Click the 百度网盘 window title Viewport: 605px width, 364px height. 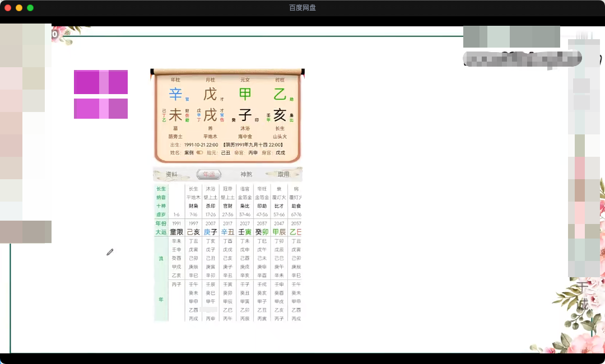pyautogui.click(x=302, y=8)
